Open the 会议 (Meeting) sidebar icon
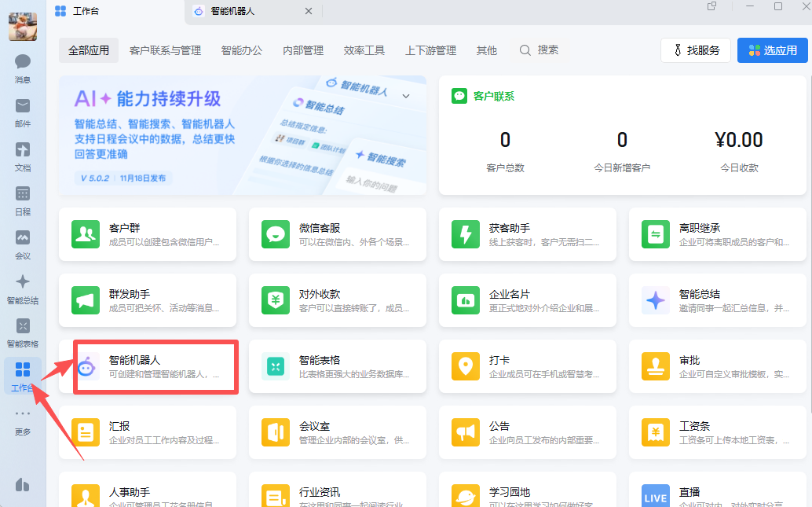This screenshot has width=812, height=507. point(23,243)
